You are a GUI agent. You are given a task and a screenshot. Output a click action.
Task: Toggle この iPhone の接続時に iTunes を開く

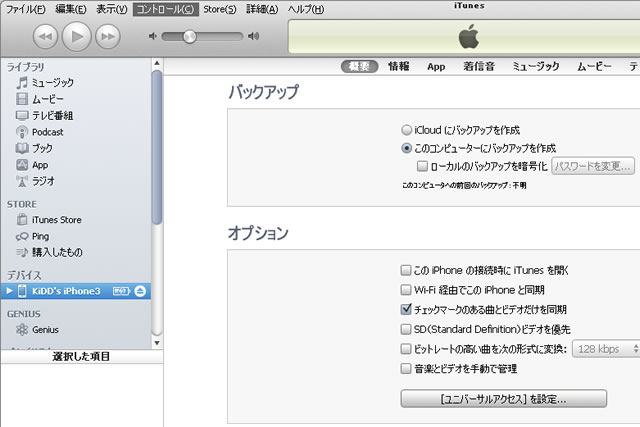[x=406, y=270]
